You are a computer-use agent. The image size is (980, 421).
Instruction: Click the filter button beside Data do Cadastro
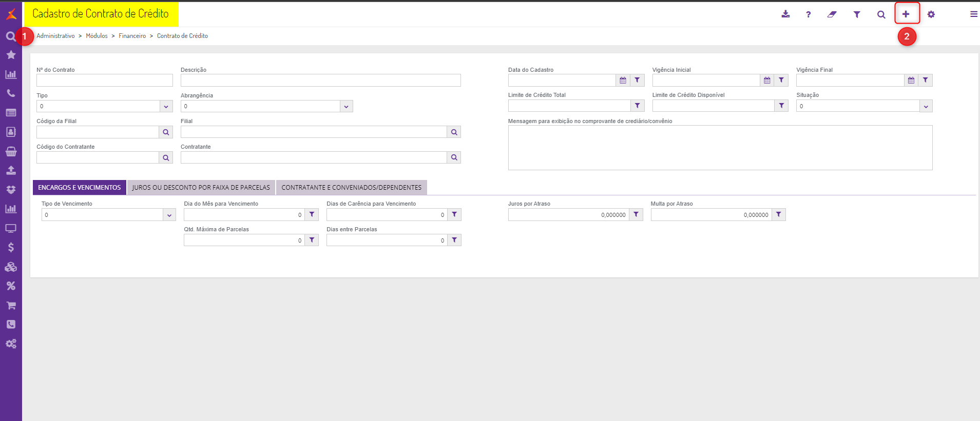coord(637,80)
